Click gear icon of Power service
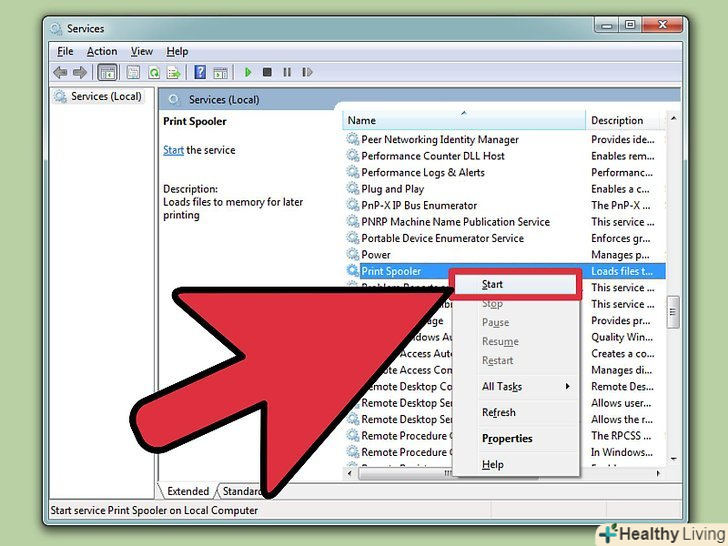This screenshot has height=546, width=728. (353, 254)
